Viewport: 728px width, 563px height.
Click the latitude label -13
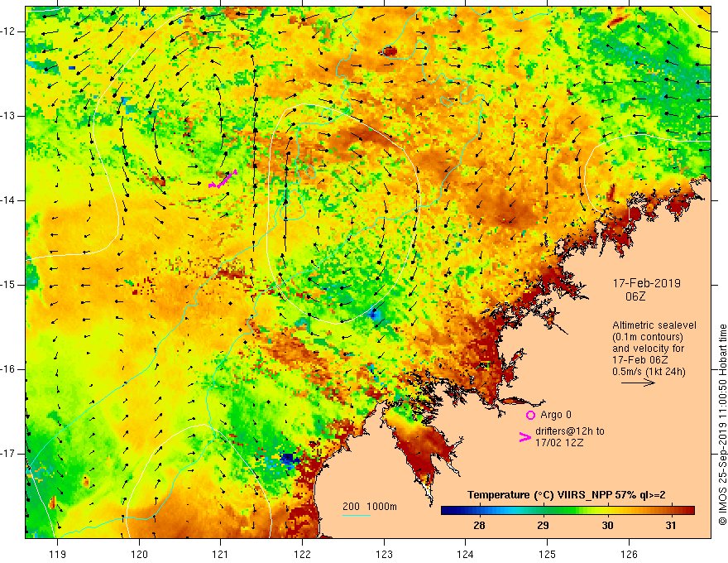8,116
